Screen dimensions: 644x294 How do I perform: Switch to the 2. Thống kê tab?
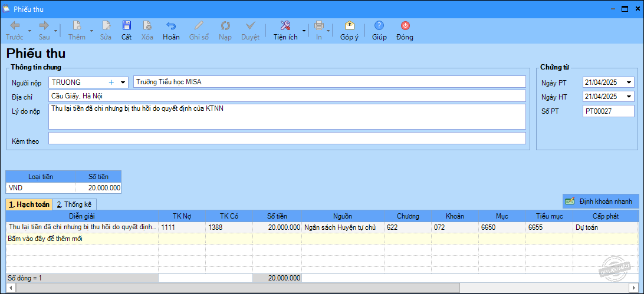point(74,204)
